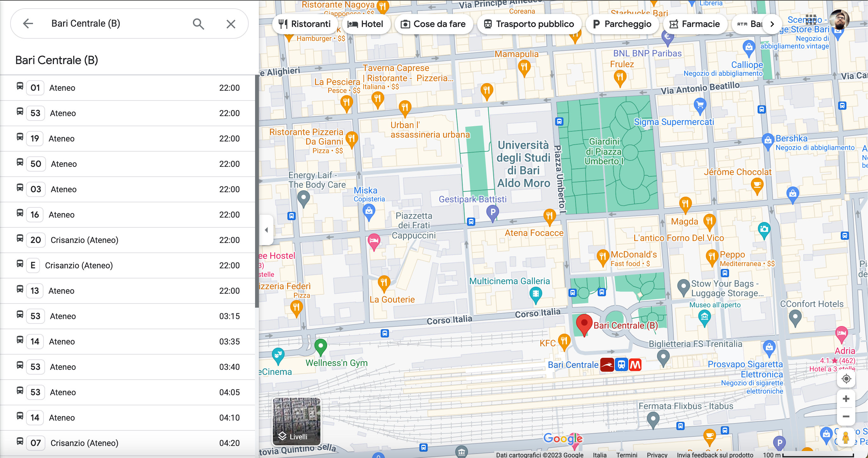This screenshot has height=458, width=868.
Task: Click the Bershka shopping marker
Action: 767,142
